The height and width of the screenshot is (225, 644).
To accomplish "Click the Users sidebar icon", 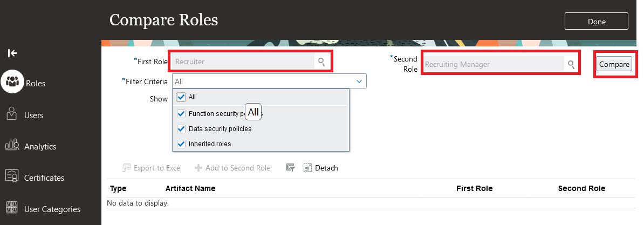I will tap(12, 114).
